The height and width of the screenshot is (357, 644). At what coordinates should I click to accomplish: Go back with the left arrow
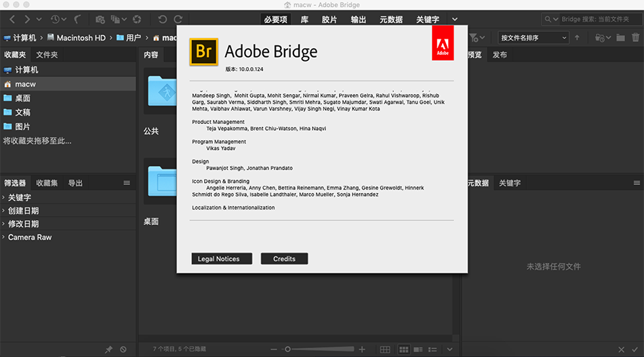(12, 19)
